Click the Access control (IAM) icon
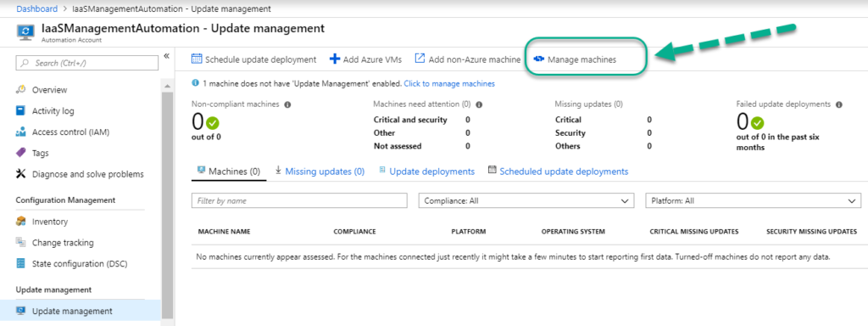This screenshot has height=326, width=868. (x=21, y=132)
